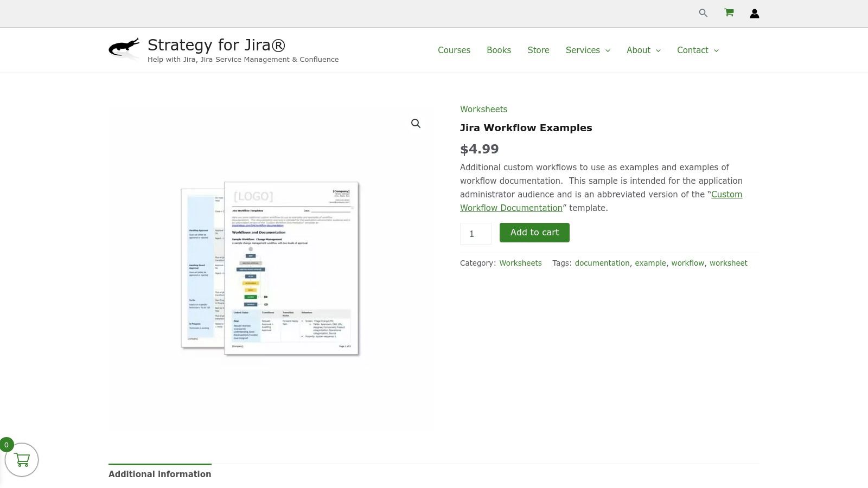Expand the Services menu chevron
Viewport: 868px width, 488px height.
[608, 50]
